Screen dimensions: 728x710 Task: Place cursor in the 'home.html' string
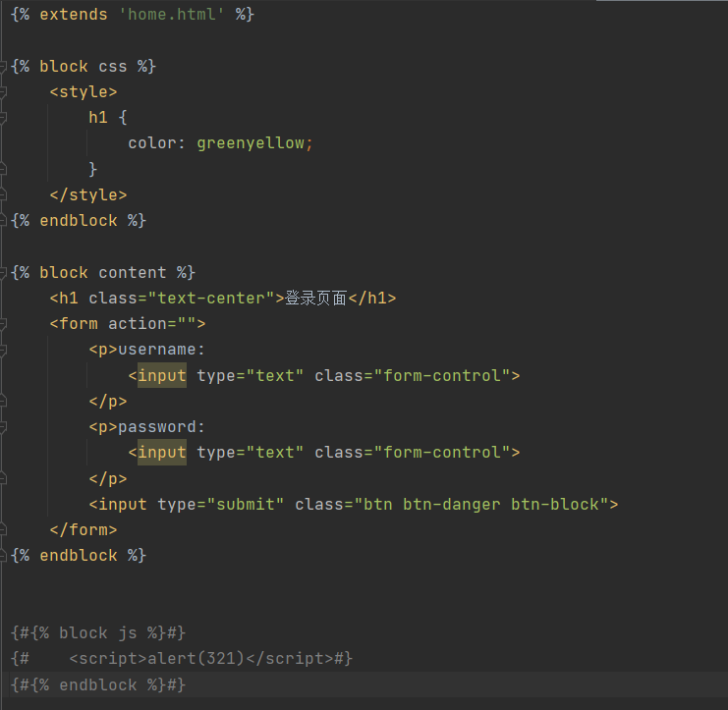(x=171, y=15)
